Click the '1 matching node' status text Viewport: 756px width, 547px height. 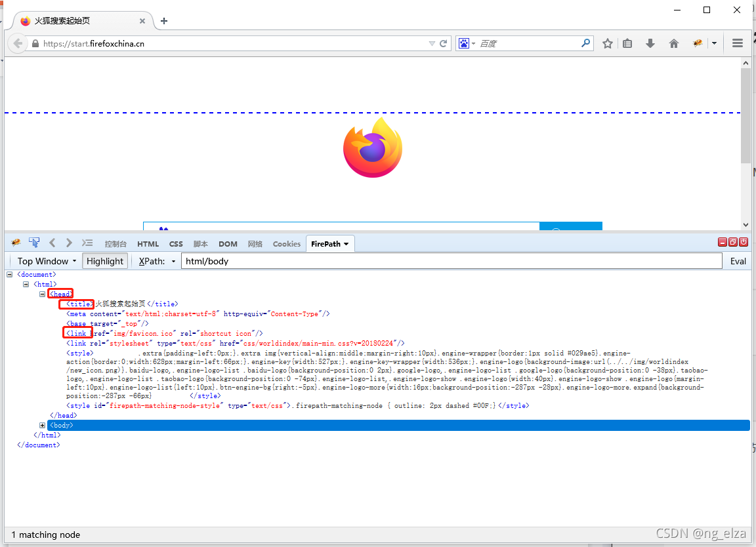(x=46, y=535)
